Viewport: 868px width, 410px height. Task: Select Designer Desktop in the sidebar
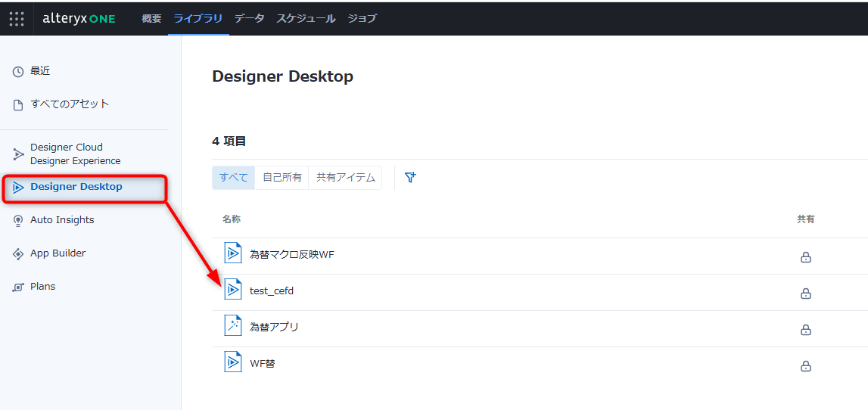coord(76,187)
